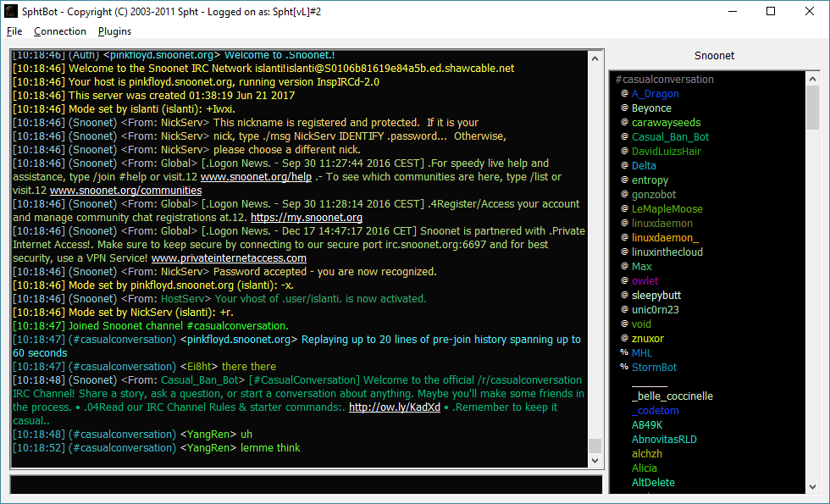Screen dimensions: 830x504
Task: Select user A_Dragon in the list
Action: pos(655,94)
